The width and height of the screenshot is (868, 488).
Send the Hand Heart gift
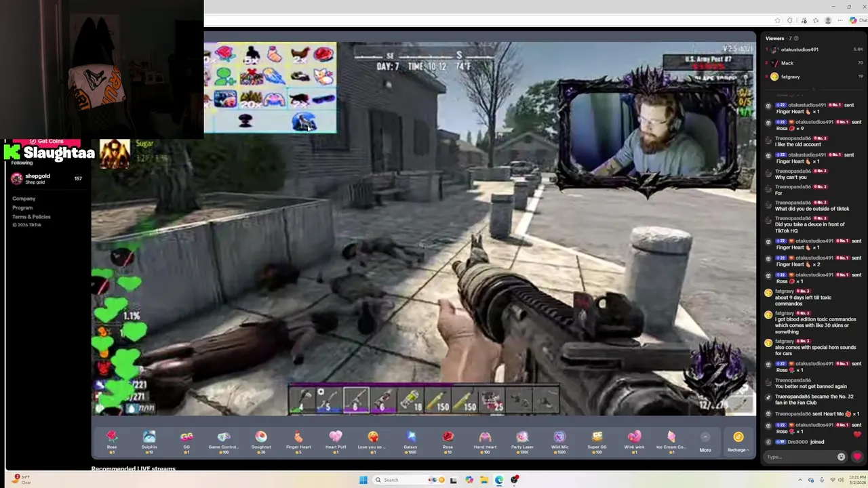[485, 441]
